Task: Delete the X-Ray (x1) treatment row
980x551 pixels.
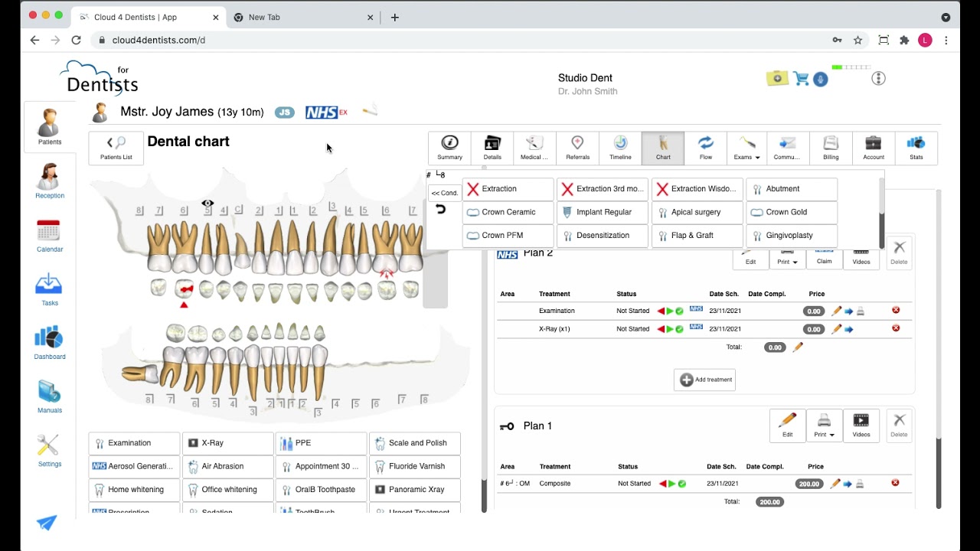Action: [896, 328]
